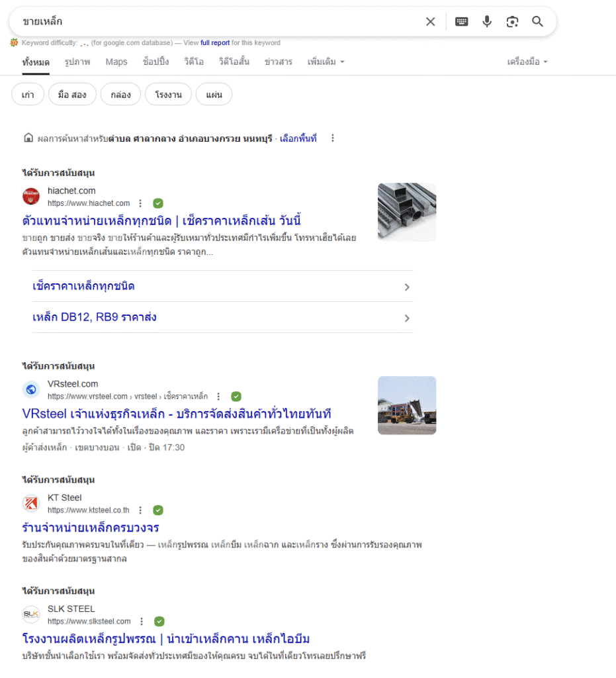Switch to the Maps tab
Screen dimensions: 616x678
coord(116,62)
